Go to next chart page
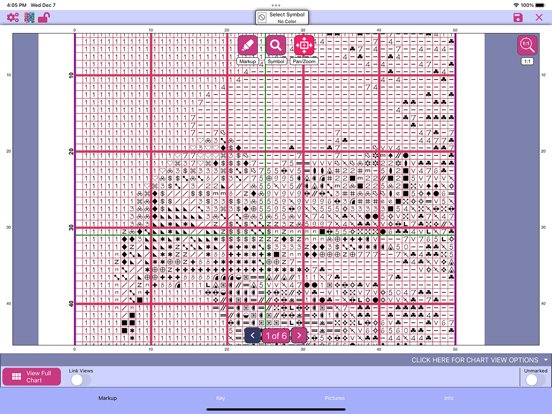 click(299, 335)
